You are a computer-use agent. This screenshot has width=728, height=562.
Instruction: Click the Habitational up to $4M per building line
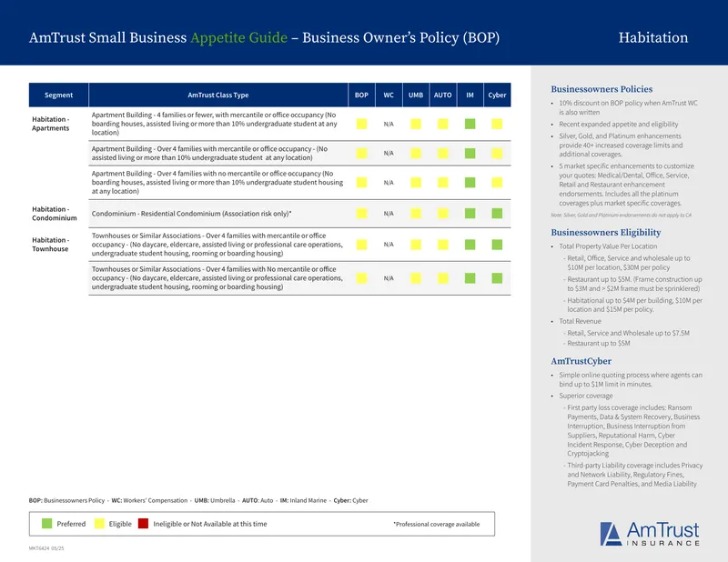click(632, 305)
